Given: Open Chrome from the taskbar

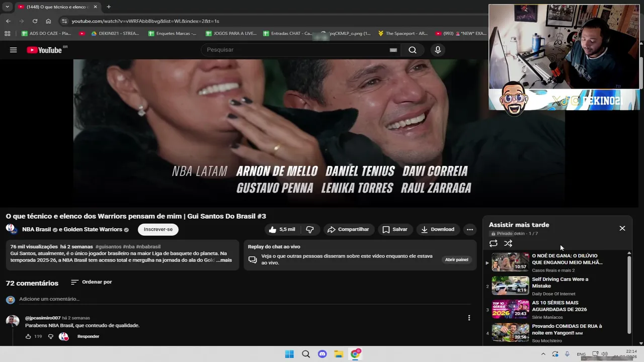Looking at the screenshot, I should coord(355,354).
